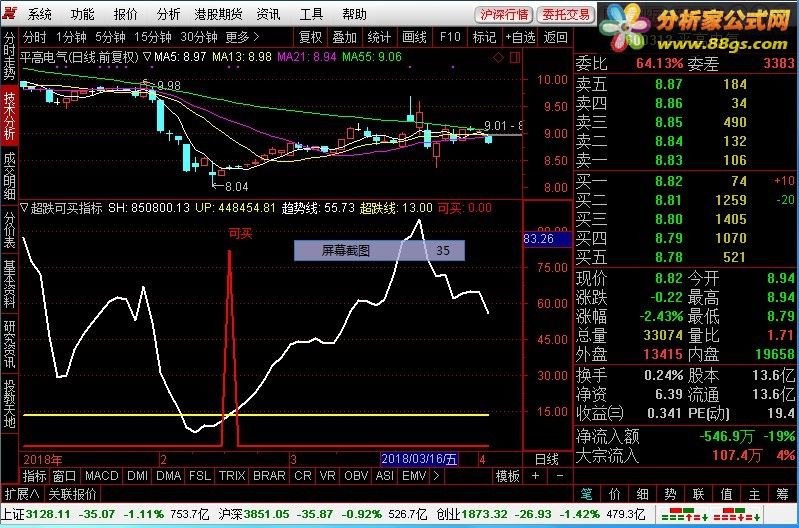Click the 复权 toolbar button
799x528 pixels.
click(310, 37)
